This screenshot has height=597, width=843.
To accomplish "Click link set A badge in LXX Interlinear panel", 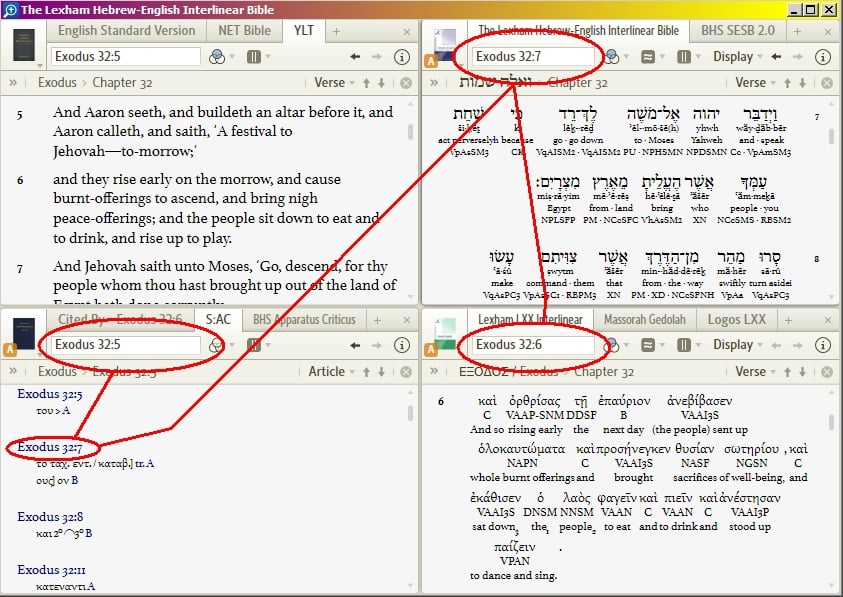I will click(431, 350).
